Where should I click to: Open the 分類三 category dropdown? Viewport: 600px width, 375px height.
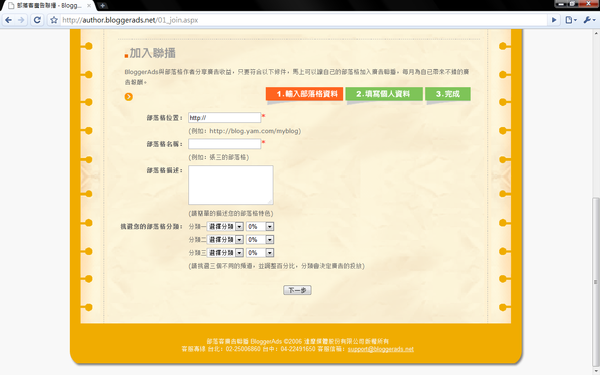pos(225,253)
